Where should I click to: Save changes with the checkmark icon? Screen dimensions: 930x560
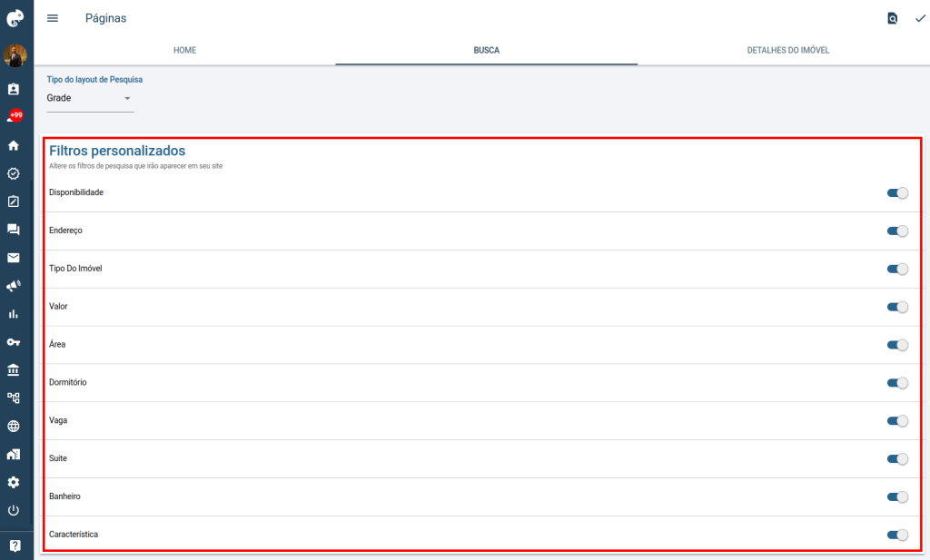(x=920, y=18)
